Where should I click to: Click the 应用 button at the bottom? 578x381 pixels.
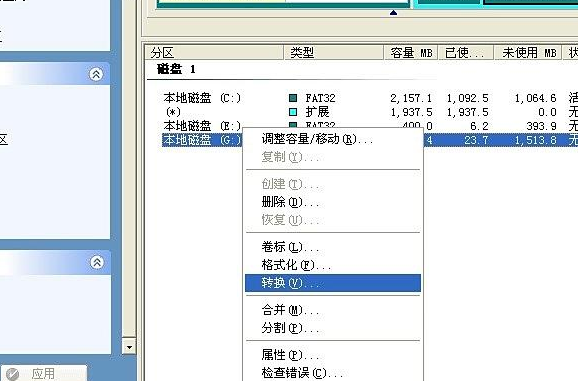click(43, 374)
